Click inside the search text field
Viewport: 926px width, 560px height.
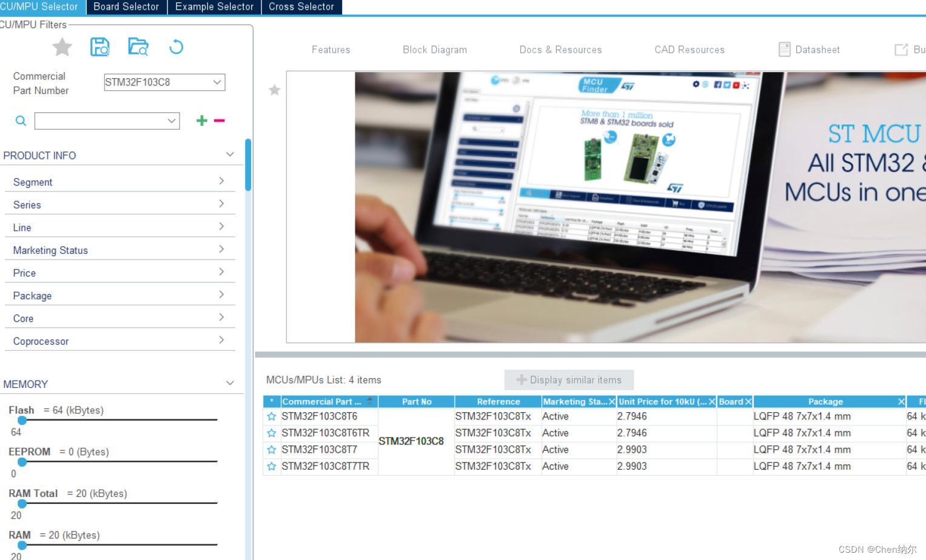coord(100,121)
